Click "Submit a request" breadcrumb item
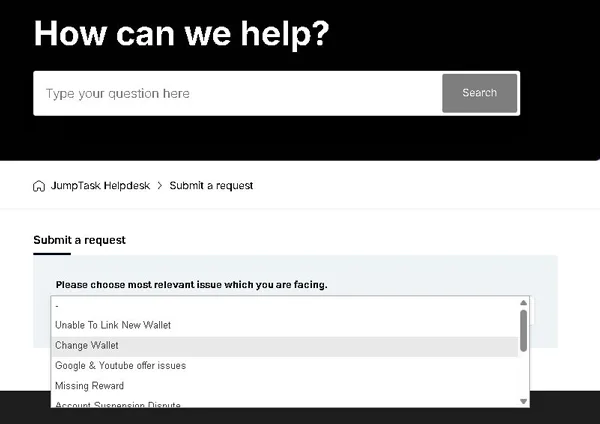The width and height of the screenshot is (600, 424). 211,186
